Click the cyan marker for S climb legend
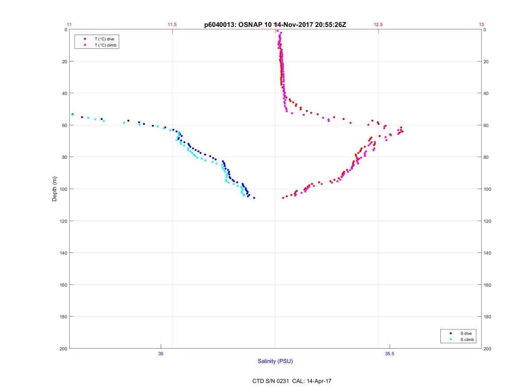532x392 pixels. [450, 339]
